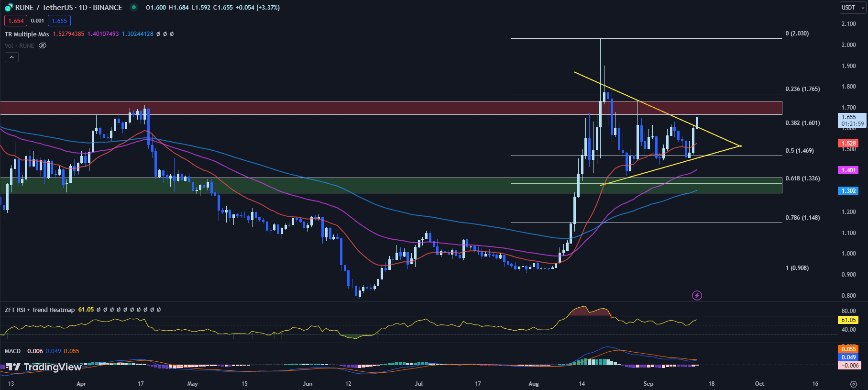Click the Oct label on time axis

[x=759, y=384]
